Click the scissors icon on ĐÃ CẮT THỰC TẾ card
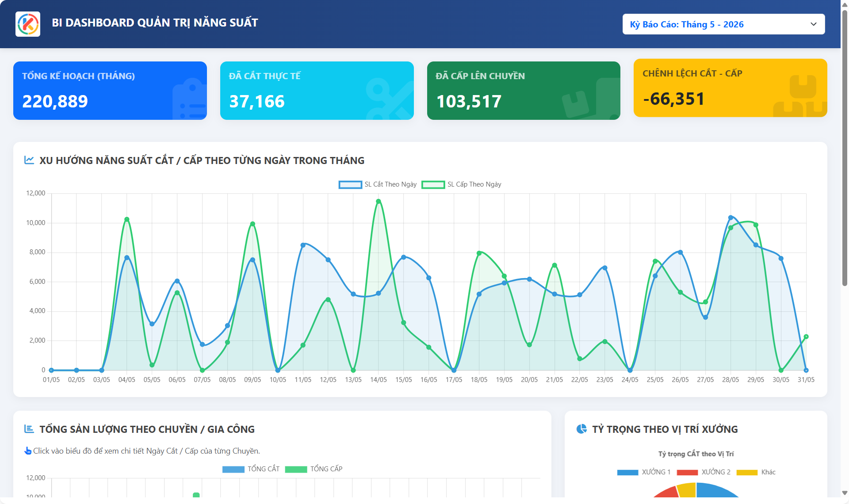The height and width of the screenshot is (504, 849). (389, 99)
